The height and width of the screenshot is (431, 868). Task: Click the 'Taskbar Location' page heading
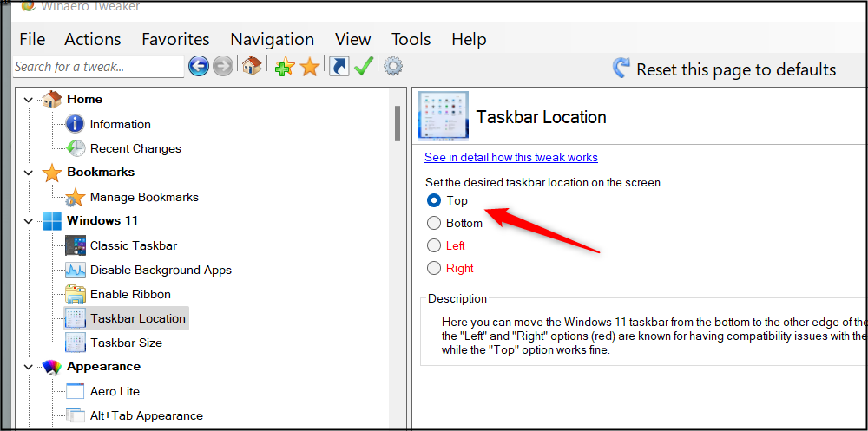tap(542, 117)
